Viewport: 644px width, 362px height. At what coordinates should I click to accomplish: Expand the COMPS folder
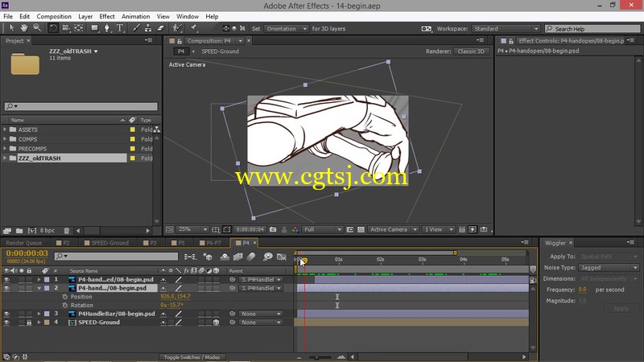point(5,138)
